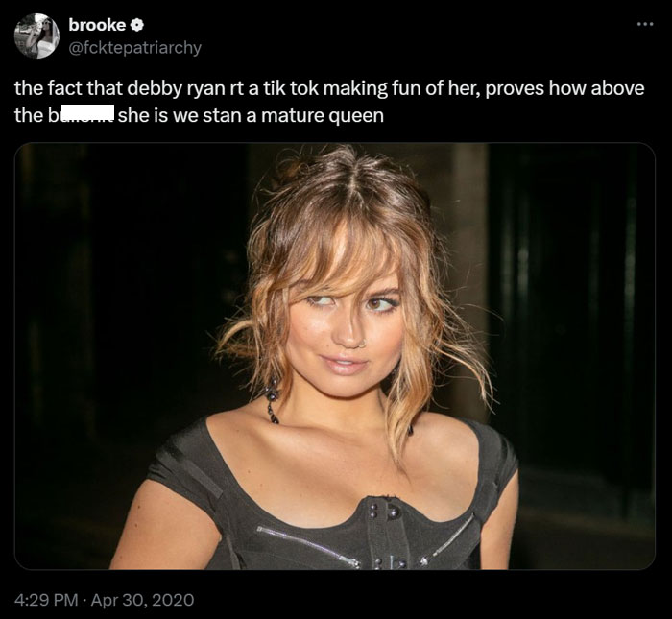
Task: Click the verified badge beside brooke
Action: [x=136, y=26]
